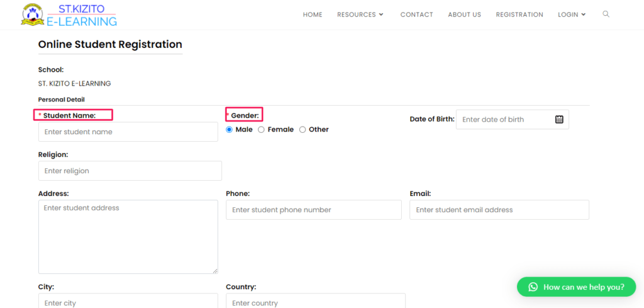Click the Religion label

[53, 154]
